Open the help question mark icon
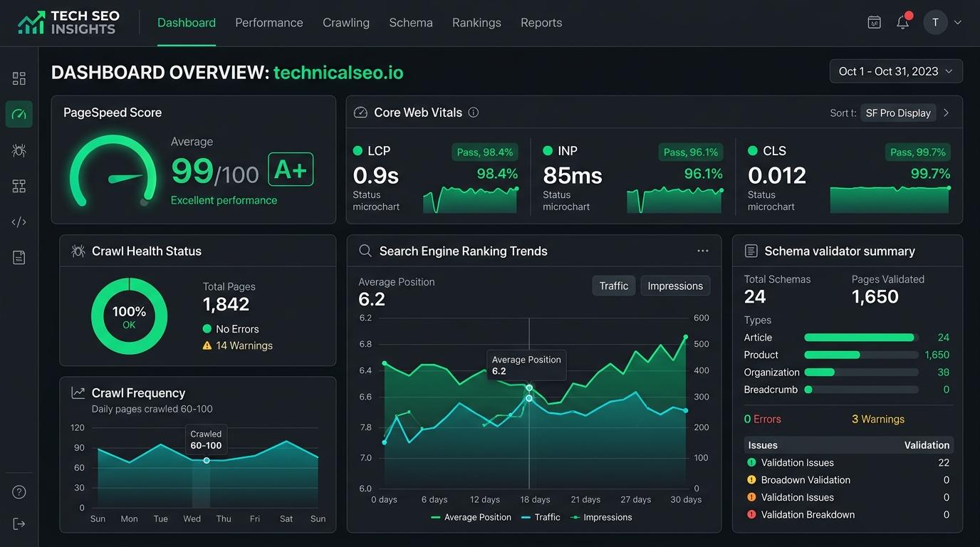 (x=19, y=492)
